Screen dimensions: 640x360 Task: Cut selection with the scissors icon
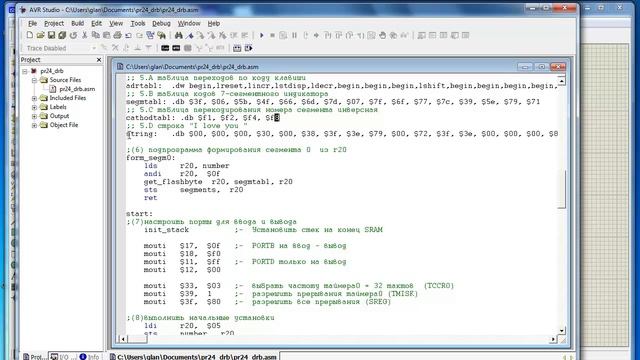pos(84,36)
